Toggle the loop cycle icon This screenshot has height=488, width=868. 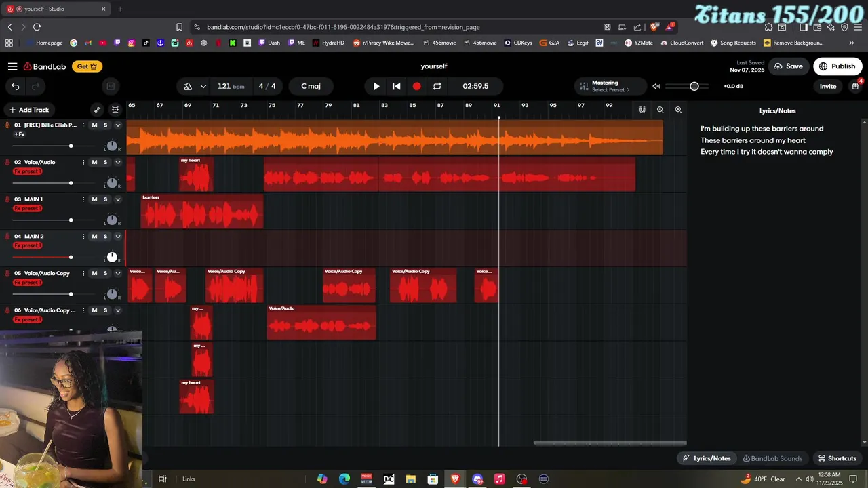coord(437,86)
